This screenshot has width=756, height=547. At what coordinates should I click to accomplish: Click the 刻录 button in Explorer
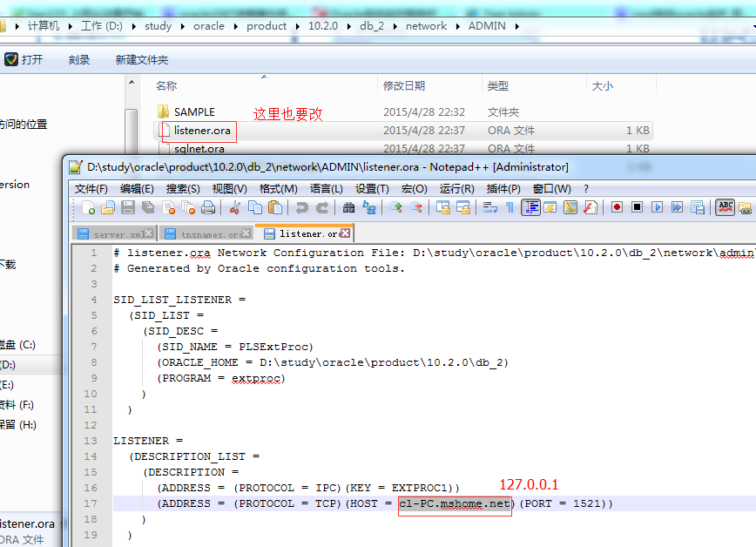tap(79, 60)
